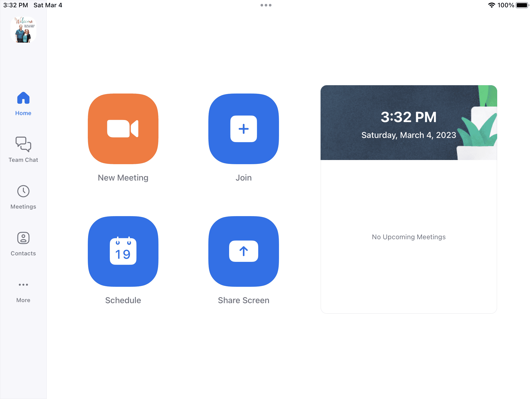Click the Share Screen label

coord(244,300)
